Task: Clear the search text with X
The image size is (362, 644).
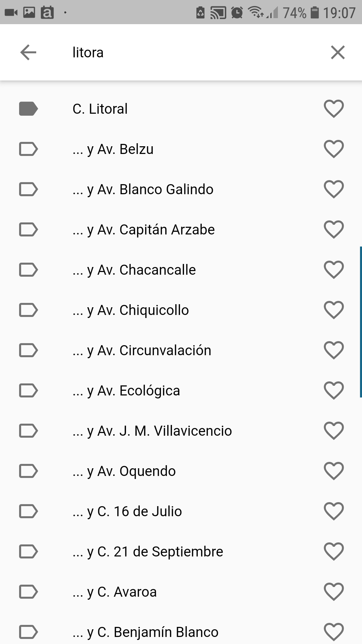Action: (x=338, y=53)
